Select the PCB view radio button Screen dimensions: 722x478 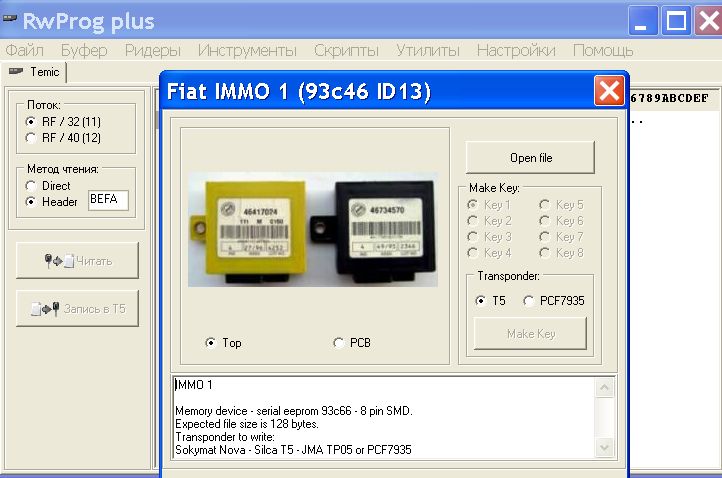point(351,343)
